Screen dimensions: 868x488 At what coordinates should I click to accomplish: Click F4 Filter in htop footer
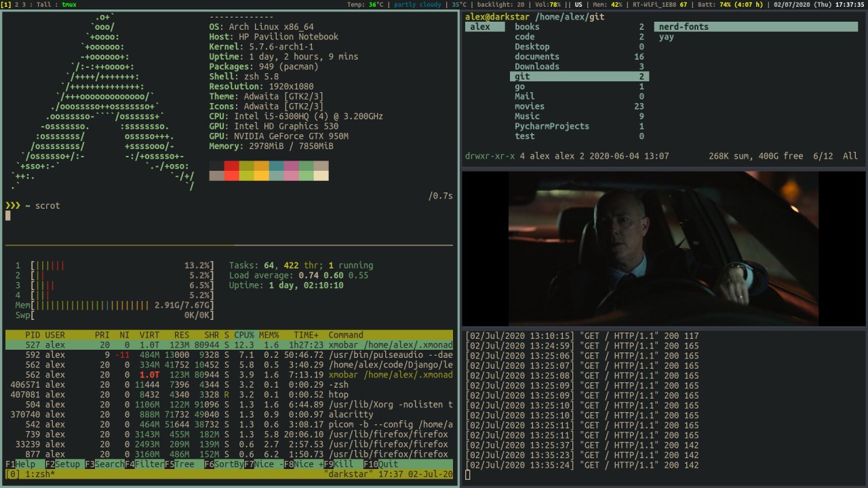145,464
